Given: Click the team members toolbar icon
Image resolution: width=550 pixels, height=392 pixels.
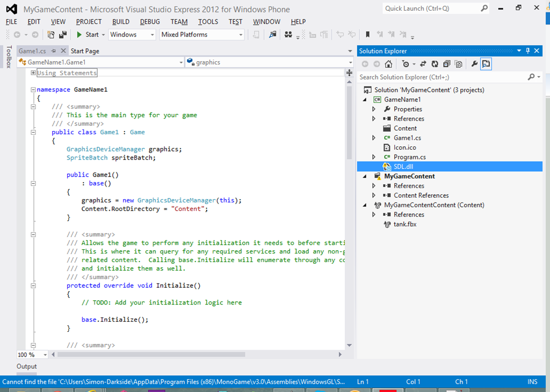Looking at the screenshot, I should coord(288,34).
